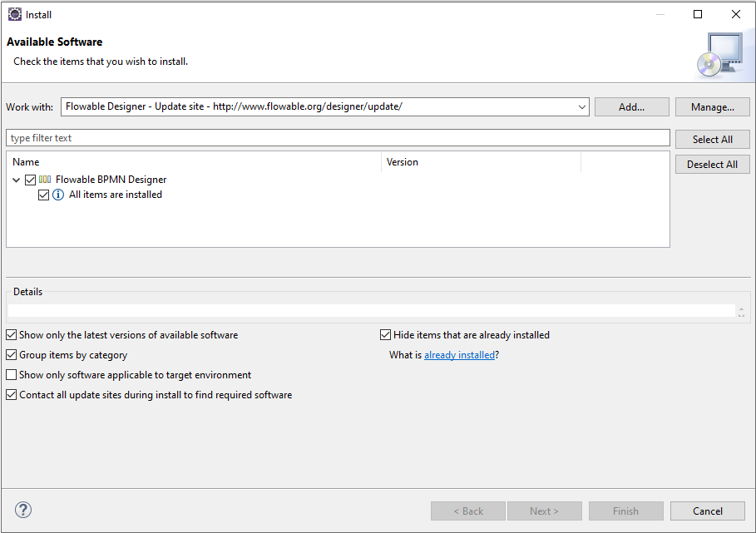Select the All items are installed row

pos(116,195)
